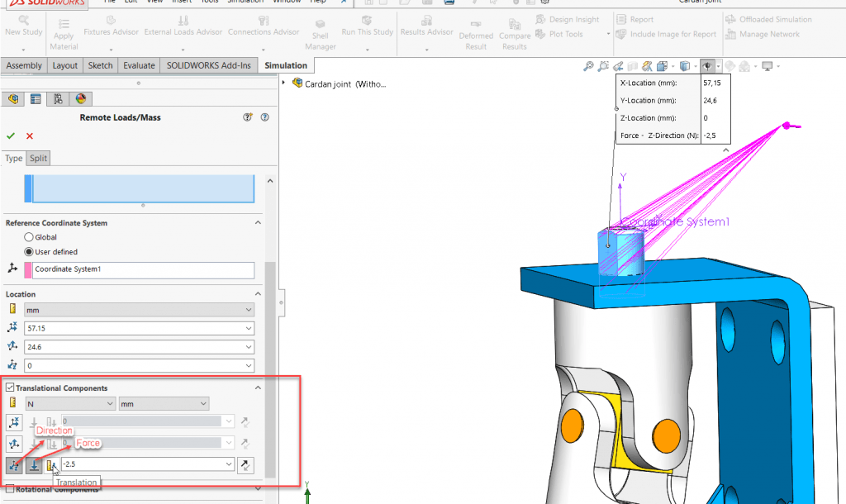Open the X-location 57.15 dropdown
The height and width of the screenshot is (504, 846).
(249, 328)
